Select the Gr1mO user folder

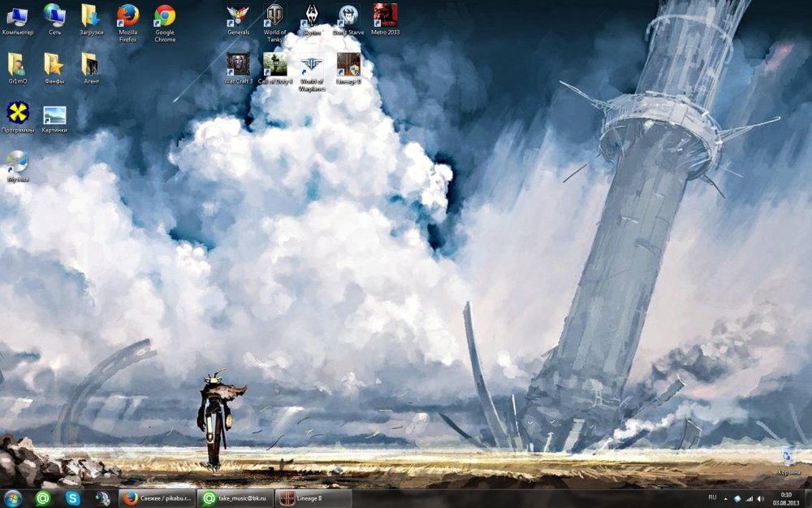tap(18, 68)
